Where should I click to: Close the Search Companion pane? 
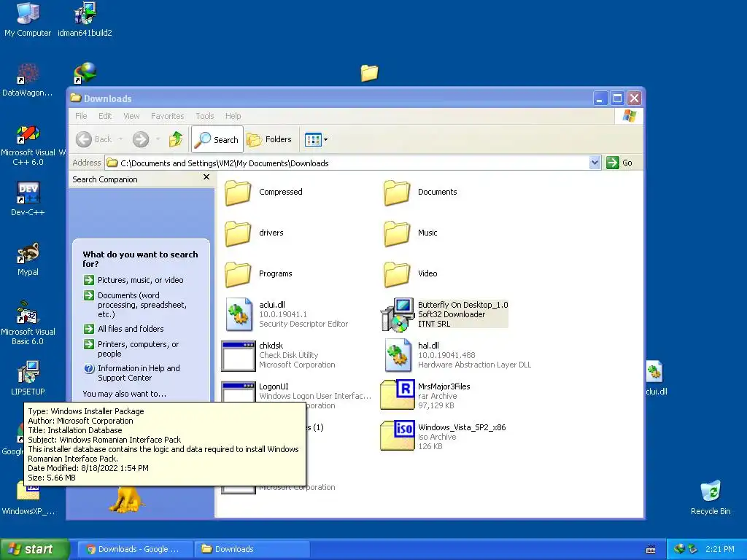(x=206, y=177)
